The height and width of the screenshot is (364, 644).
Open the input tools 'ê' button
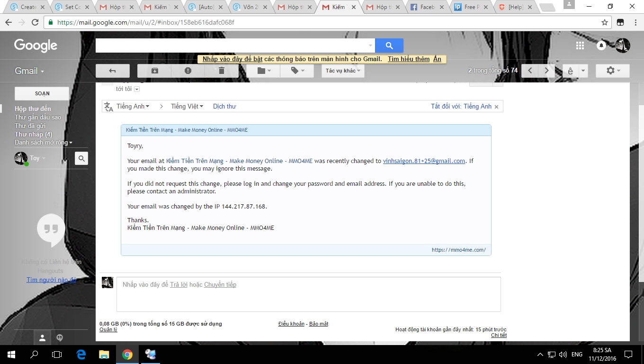click(x=570, y=71)
